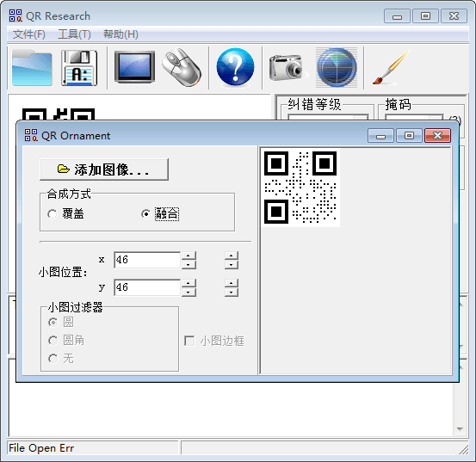
Task: Minimize the QR Research window
Action: 397,15
